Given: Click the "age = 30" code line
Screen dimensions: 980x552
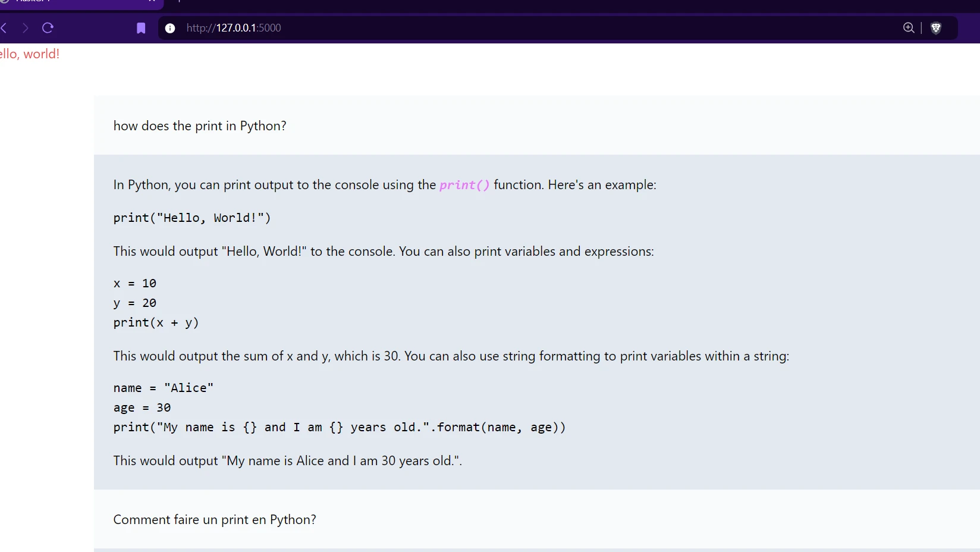Looking at the screenshot, I should click(142, 408).
